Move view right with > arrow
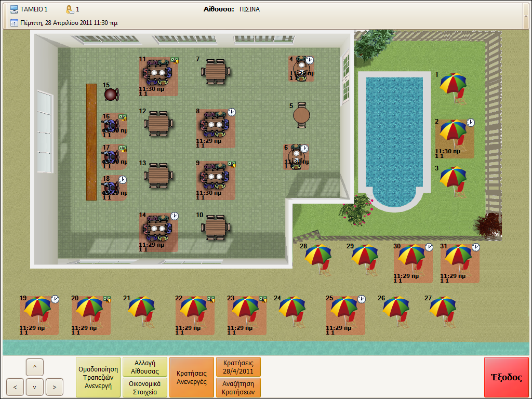 [54, 387]
